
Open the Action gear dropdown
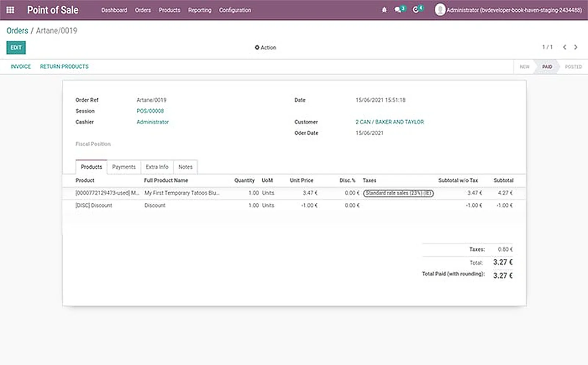point(265,47)
